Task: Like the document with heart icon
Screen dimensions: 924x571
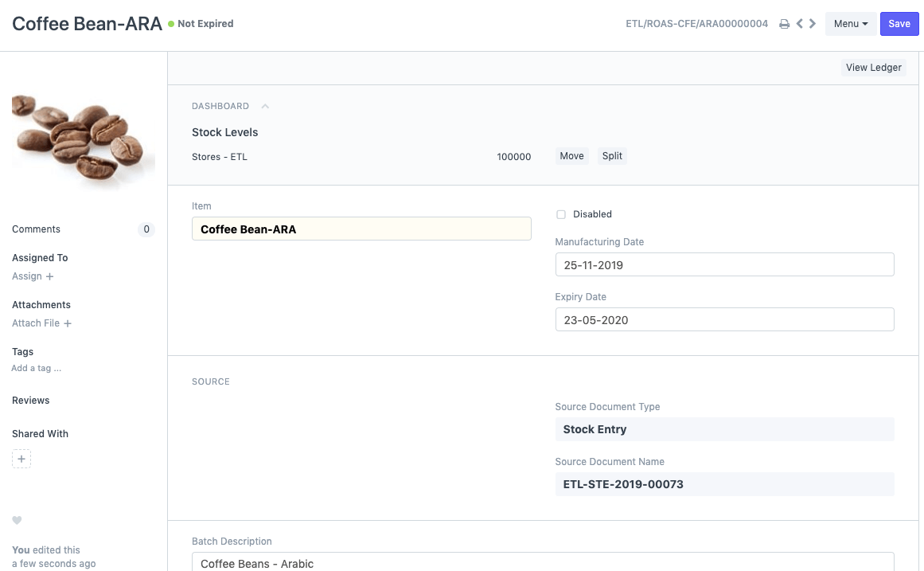Action: pos(17,520)
